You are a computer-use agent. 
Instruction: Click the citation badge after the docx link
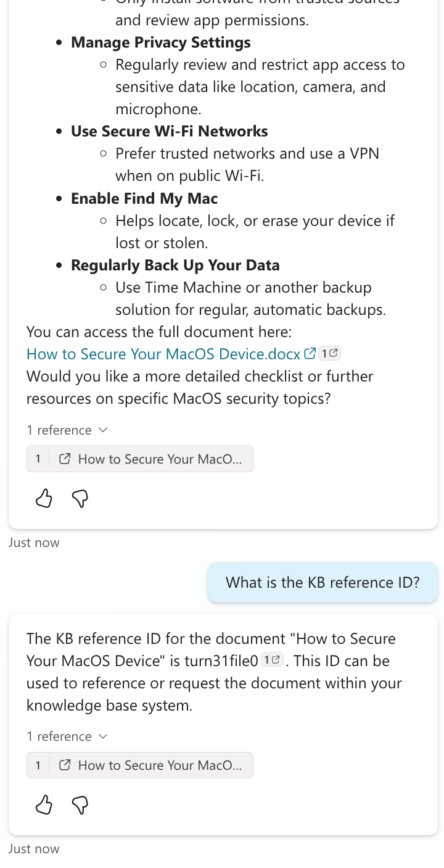pyautogui.click(x=329, y=353)
